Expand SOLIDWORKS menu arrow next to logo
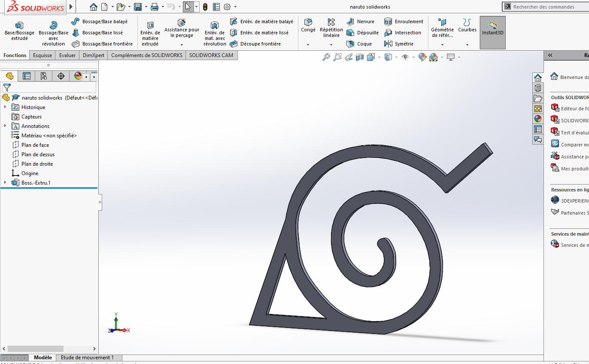This screenshot has height=364, width=589. click(x=71, y=7)
